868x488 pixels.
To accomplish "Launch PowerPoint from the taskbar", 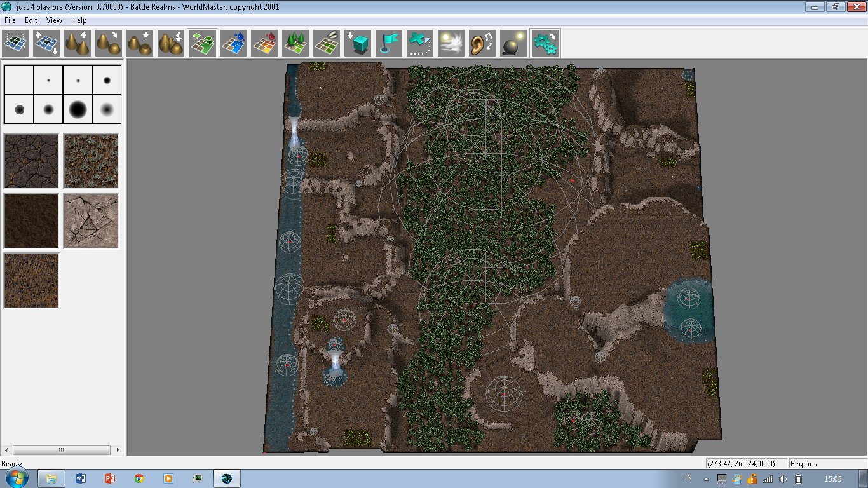I will (109, 478).
